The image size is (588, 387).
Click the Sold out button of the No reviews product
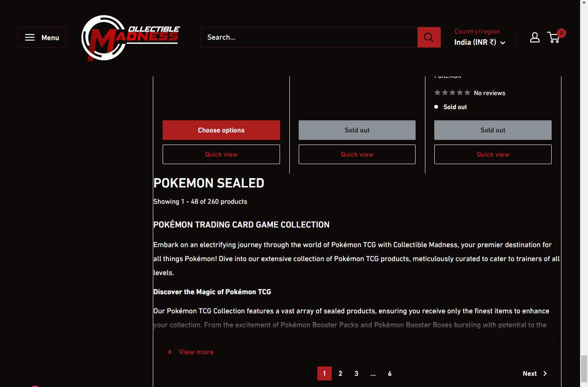coord(493,130)
